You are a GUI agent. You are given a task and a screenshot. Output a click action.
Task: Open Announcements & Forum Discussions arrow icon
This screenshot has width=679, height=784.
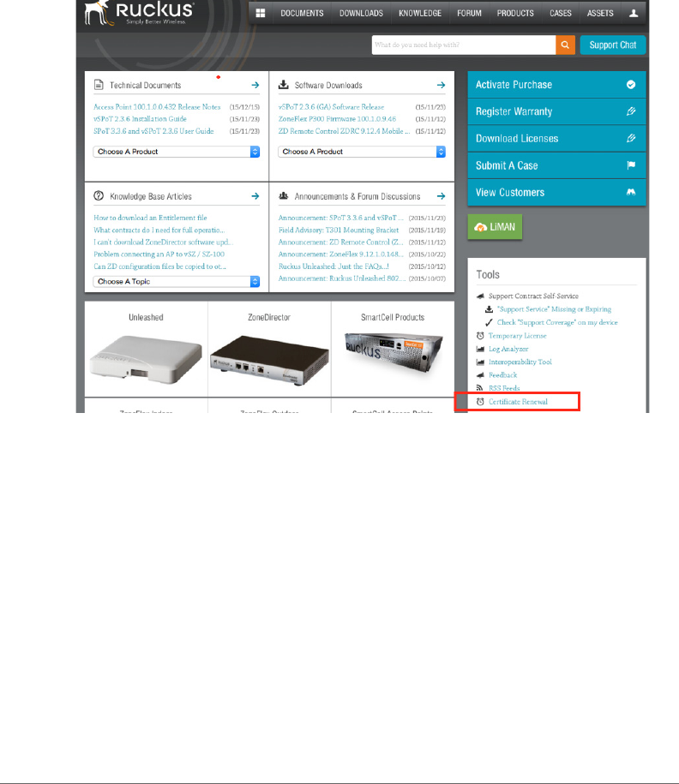click(441, 196)
